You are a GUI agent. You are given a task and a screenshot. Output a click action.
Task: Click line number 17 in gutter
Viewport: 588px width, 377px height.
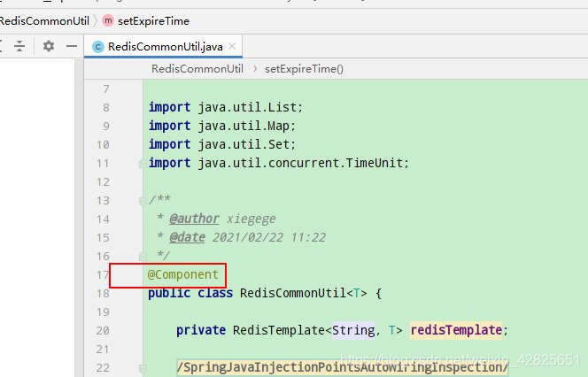click(x=103, y=274)
